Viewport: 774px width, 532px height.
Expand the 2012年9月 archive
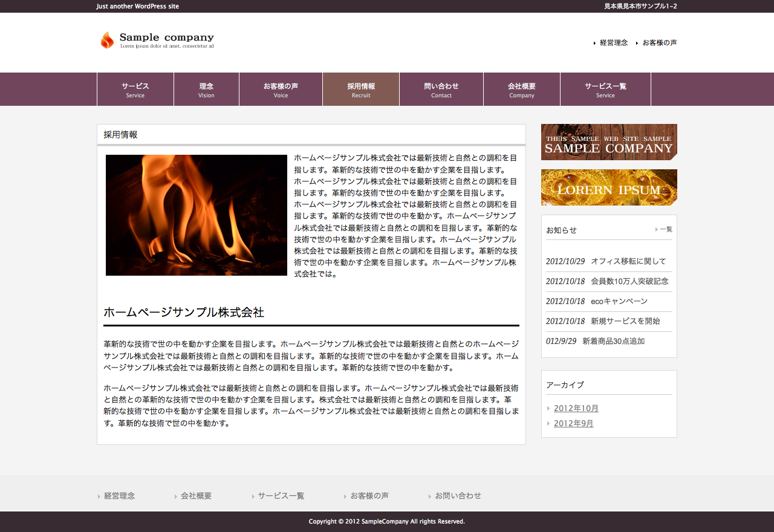tap(573, 423)
